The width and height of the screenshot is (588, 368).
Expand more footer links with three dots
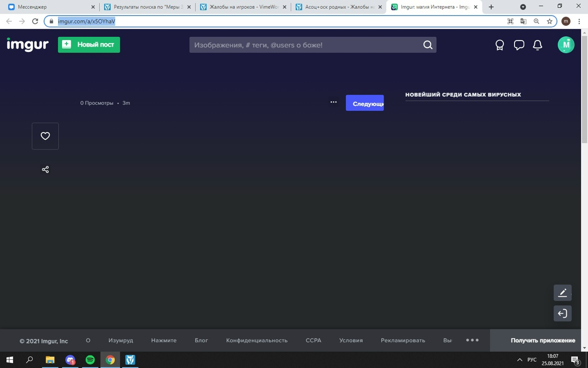pos(472,340)
